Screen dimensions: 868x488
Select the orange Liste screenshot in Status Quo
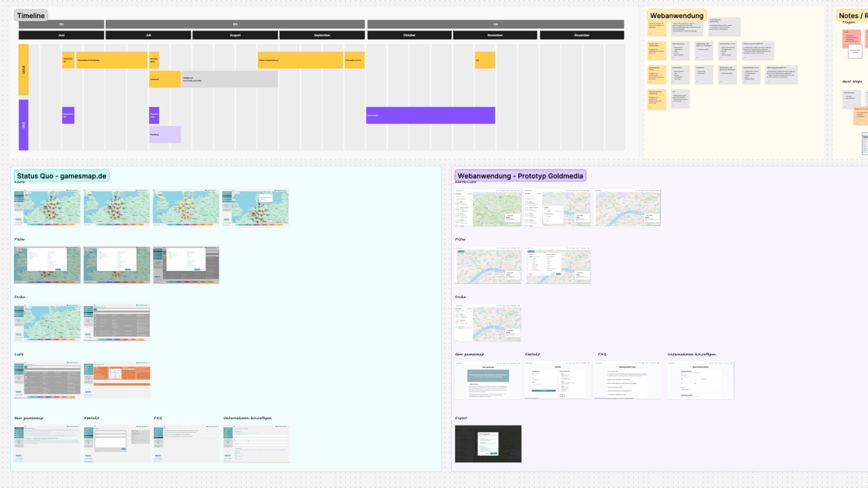tap(116, 380)
